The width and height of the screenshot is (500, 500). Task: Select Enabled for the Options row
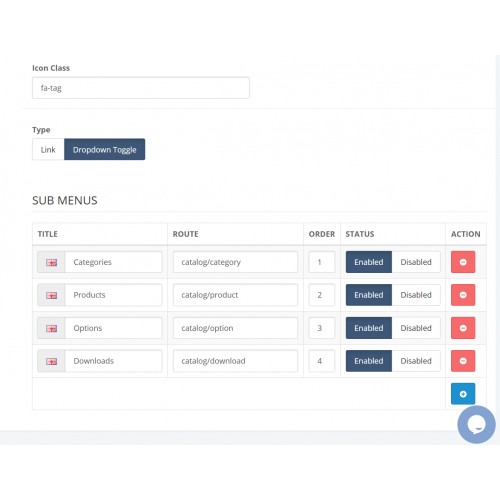coord(369,328)
